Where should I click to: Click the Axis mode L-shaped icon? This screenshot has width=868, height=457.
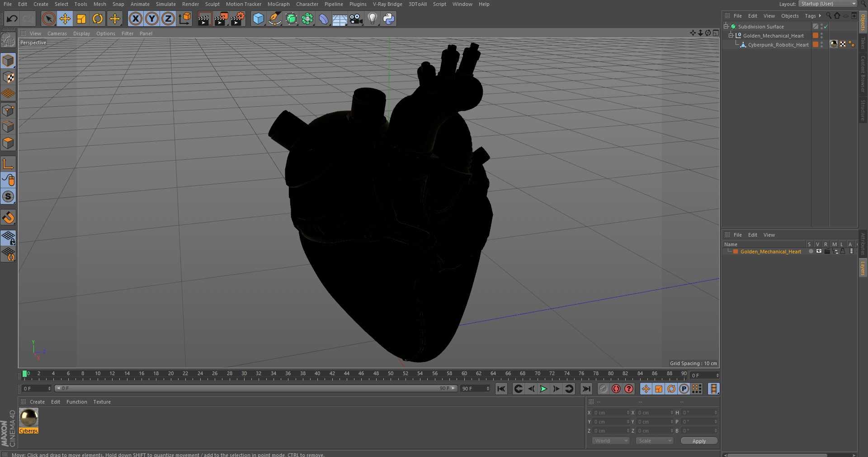tap(8, 163)
